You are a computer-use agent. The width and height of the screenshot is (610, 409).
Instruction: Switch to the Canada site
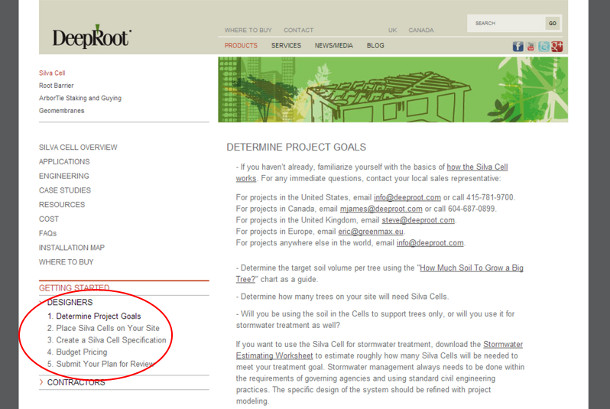(x=421, y=30)
